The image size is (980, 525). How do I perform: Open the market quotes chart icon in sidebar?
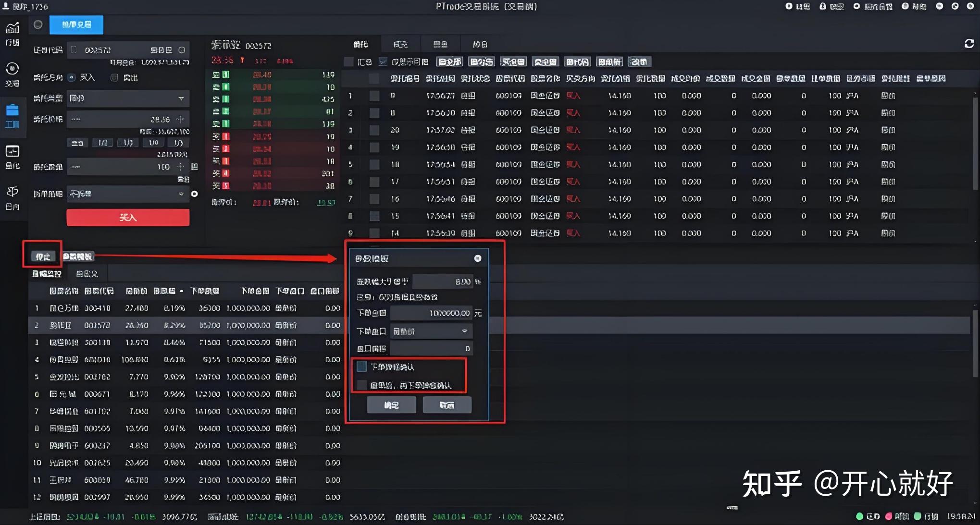tap(12, 28)
